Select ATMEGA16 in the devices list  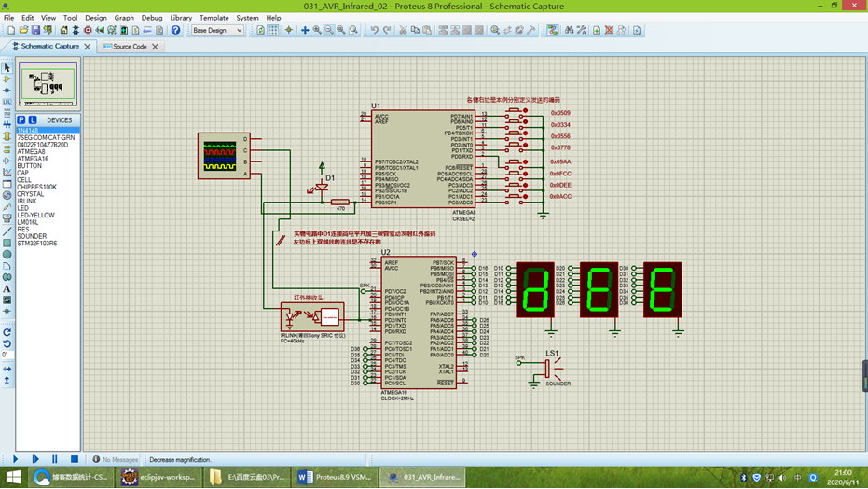[x=33, y=159]
